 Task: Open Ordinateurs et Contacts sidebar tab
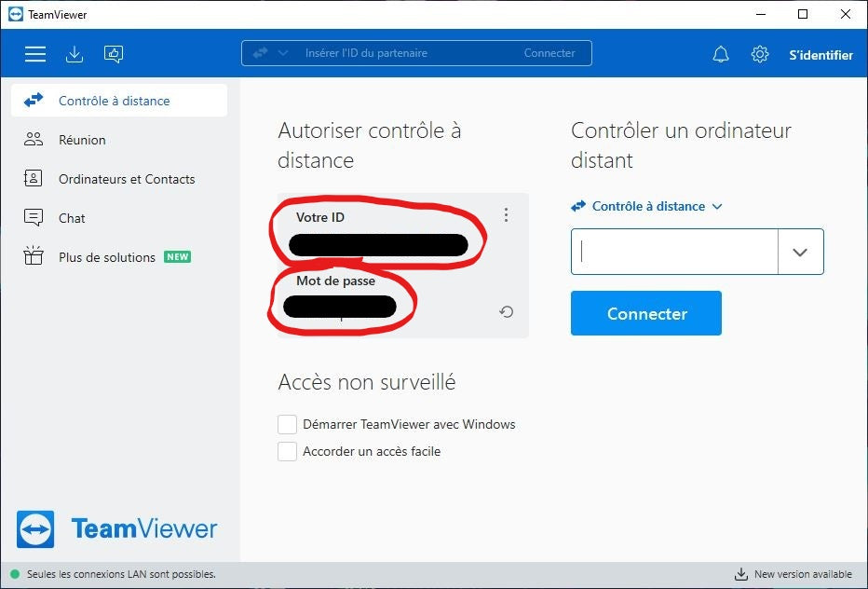click(119, 179)
